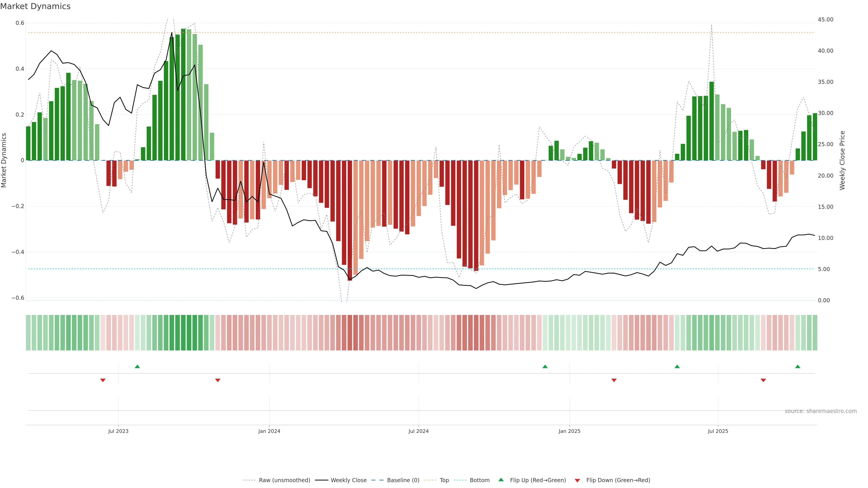Viewport: 868px width, 488px height.
Task: Click the red flip-down marker after Jan 2025
Action: [x=614, y=380]
